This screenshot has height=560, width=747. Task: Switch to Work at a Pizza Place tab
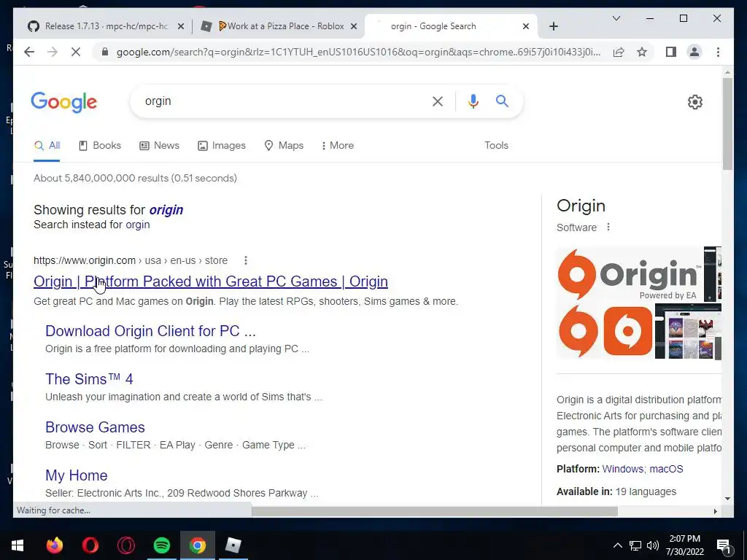tap(279, 26)
